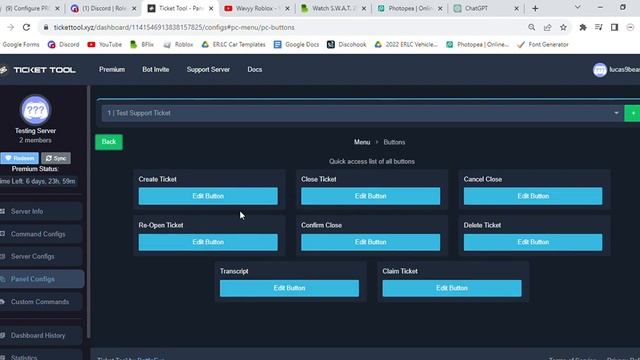Open the Support Server nav item
Screen dimensions: 640x360
click(x=208, y=69)
